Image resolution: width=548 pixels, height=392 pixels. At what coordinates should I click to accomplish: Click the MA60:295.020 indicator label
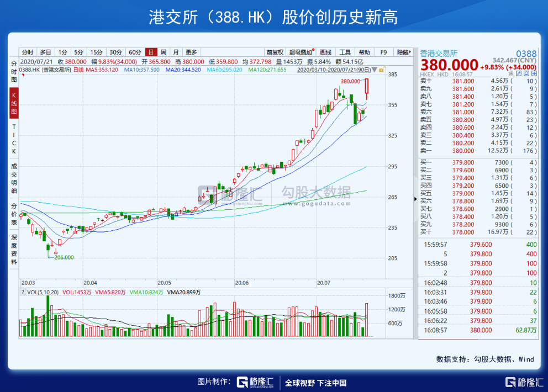coord(224,70)
